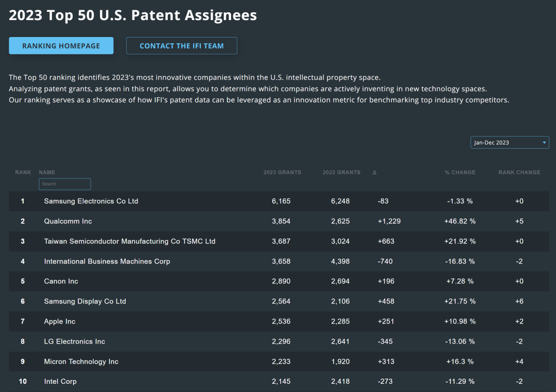
Task: Click Contact the IFI Team button
Action: (182, 46)
